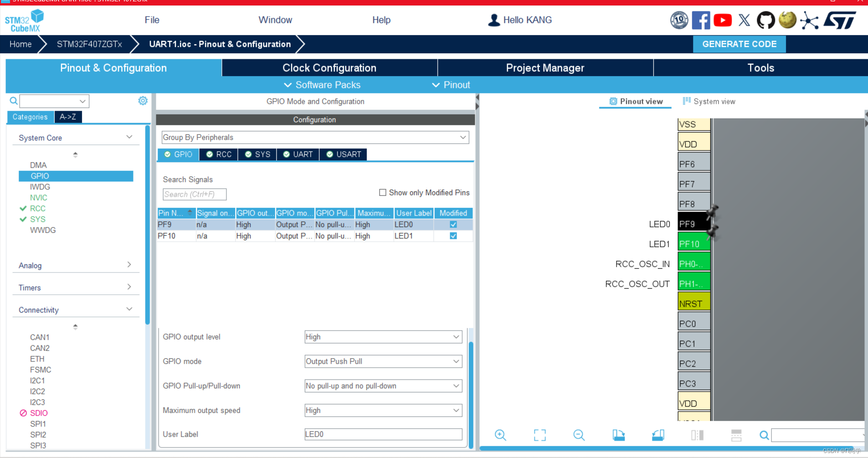Zoom out on the pinout view
This screenshot has width=868, height=458.
click(x=579, y=435)
